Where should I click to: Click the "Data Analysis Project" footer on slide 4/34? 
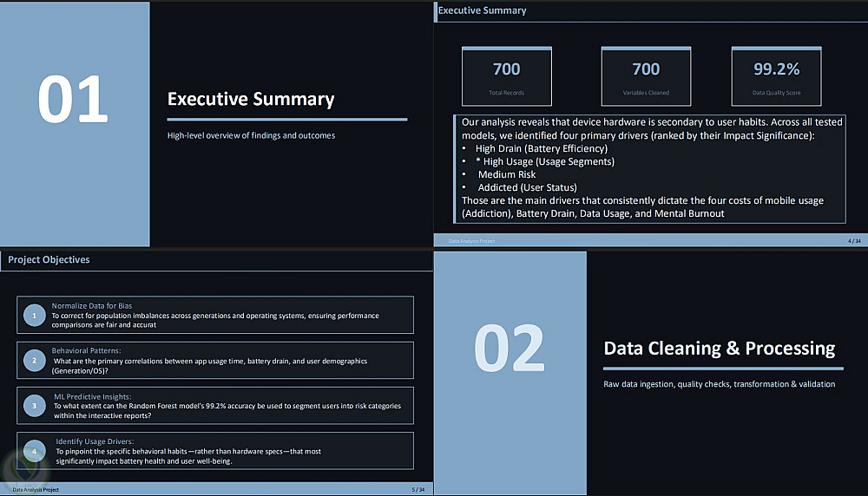pyautogui.click(x=471, y=241)
